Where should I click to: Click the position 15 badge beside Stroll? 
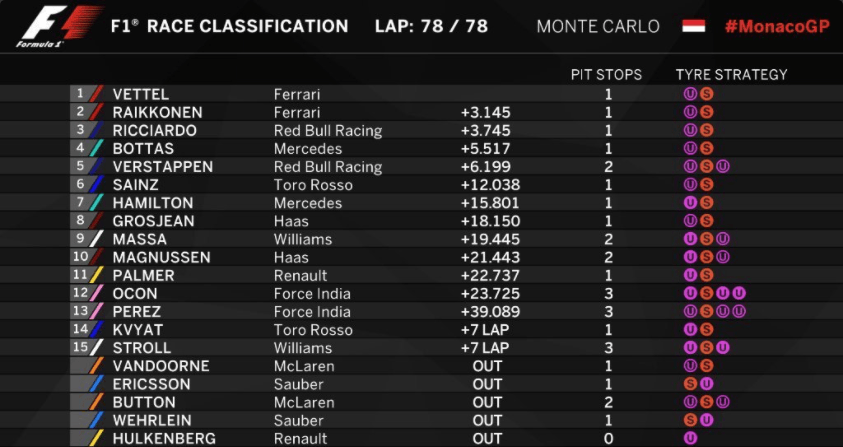click(x=81, y=347)
